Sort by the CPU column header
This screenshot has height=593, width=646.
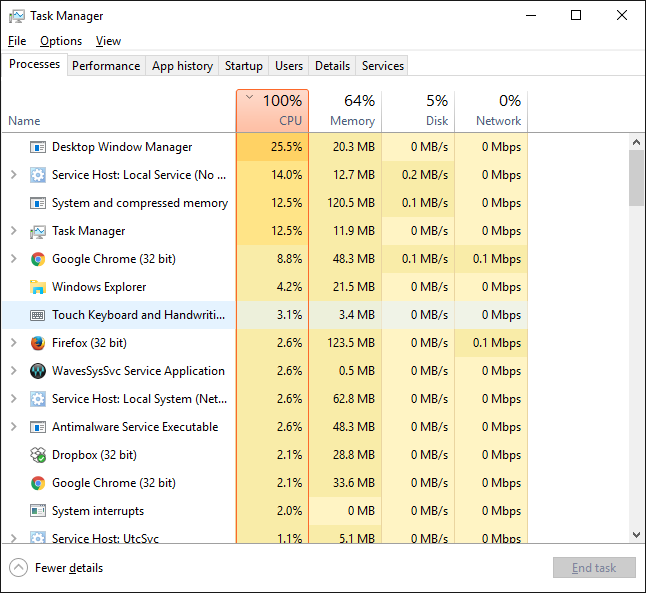272,111
